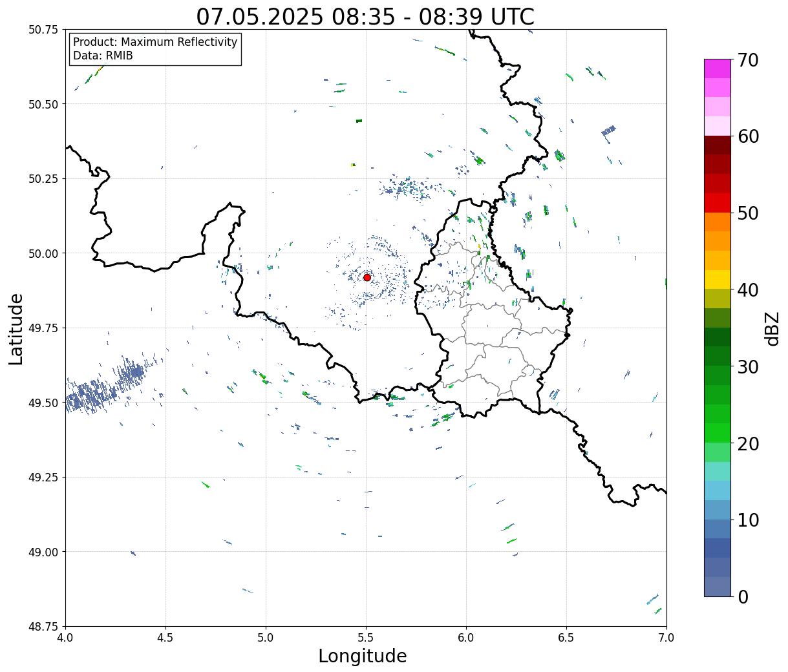Click the colorbar tick label 30
This screenshot has width=788, height=672.
748,366
